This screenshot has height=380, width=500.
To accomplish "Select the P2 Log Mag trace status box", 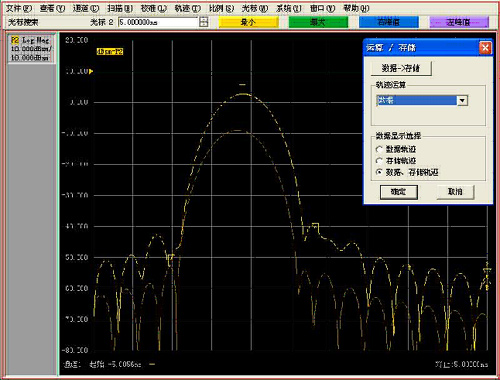I will click(31, 49).
